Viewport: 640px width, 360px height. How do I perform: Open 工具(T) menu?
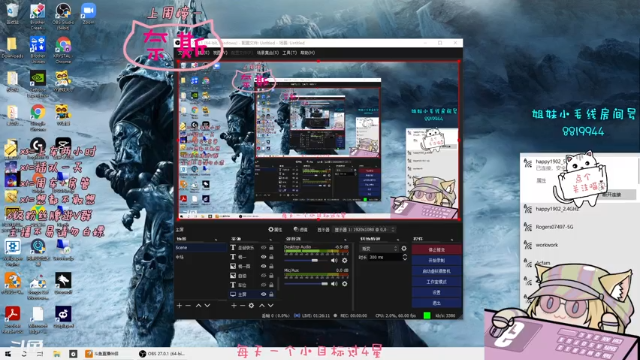click(289, 53)
